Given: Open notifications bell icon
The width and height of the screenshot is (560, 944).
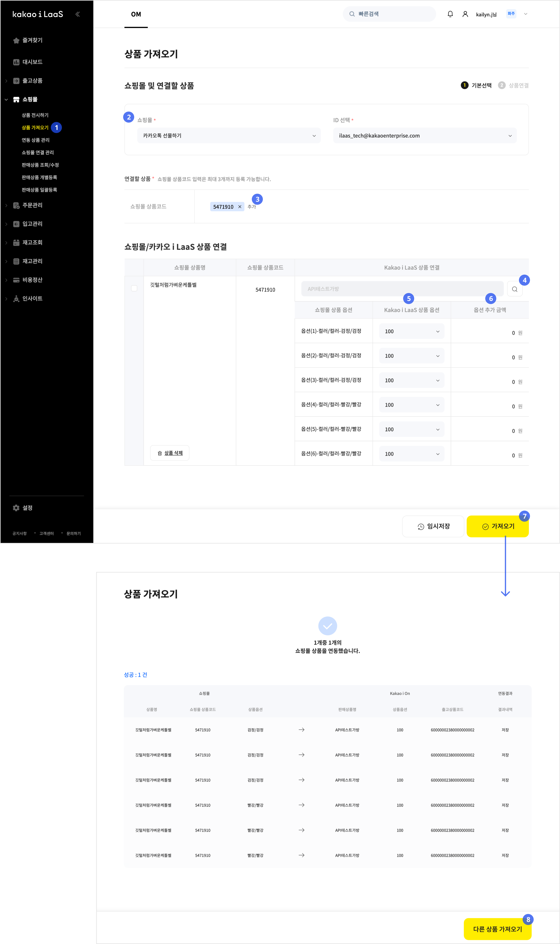Looking at the screenshot, I should point(450,14).
